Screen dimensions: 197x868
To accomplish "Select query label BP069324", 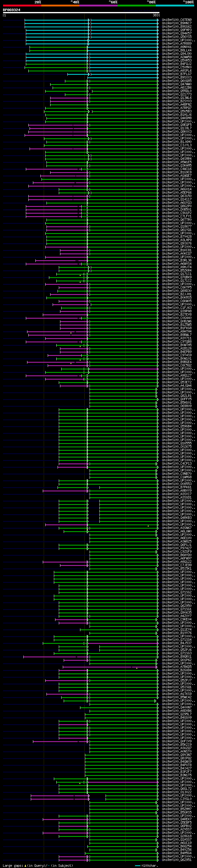I will (11, 10).
